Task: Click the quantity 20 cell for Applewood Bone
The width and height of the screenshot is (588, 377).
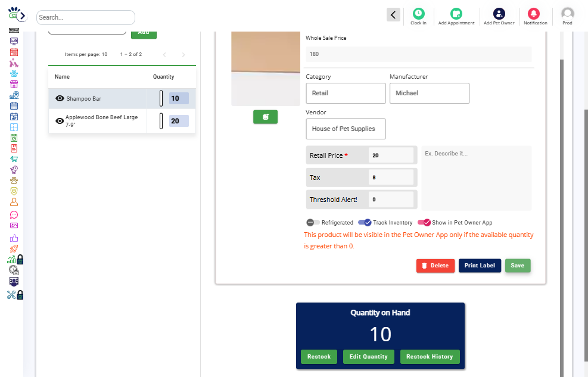Action: [x=179, y=121]
